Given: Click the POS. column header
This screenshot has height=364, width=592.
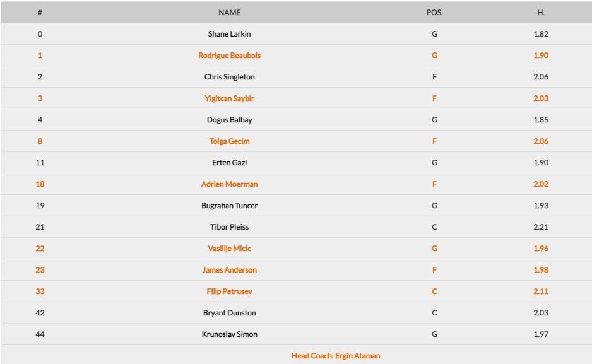Looking at the screenshot, I should [434, 13].
